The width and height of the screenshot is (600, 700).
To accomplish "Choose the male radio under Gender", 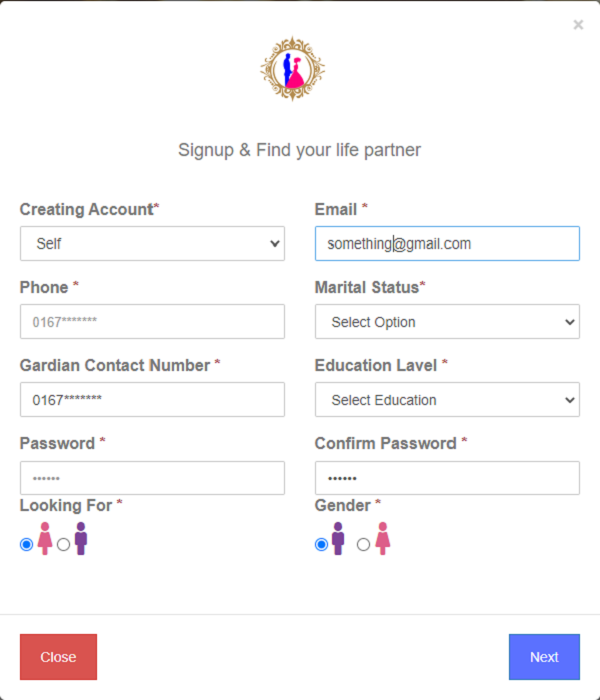I will coord(321,545).
